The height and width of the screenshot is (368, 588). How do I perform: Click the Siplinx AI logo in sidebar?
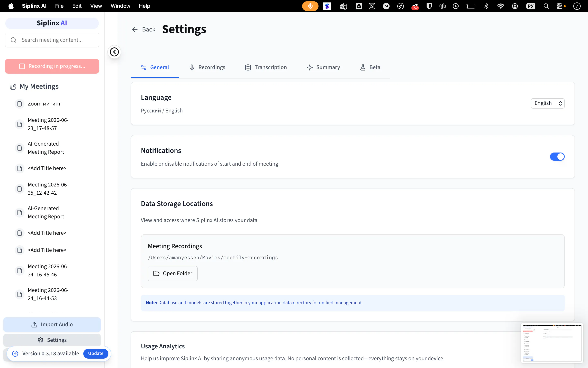click(52, 23)
